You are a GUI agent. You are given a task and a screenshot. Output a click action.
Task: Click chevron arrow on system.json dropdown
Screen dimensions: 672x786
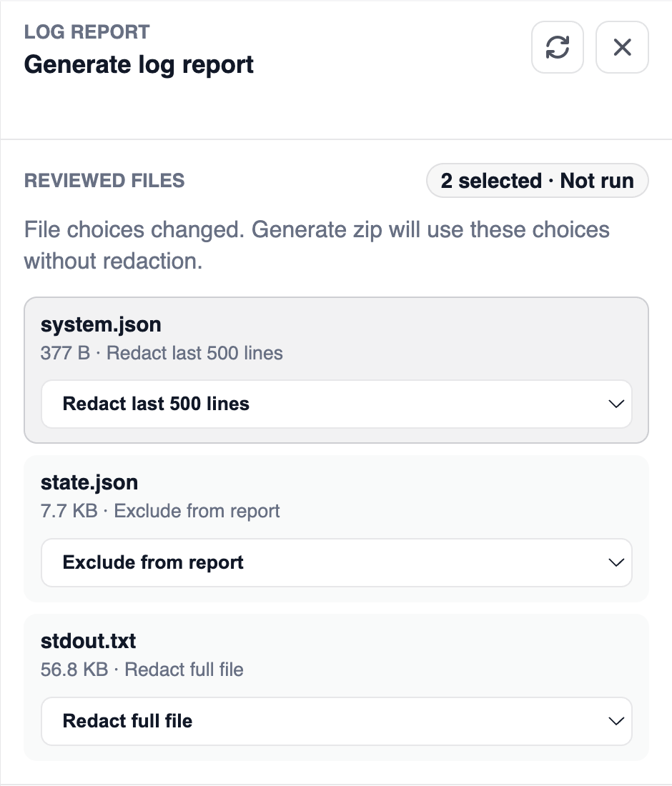coord(616,404)
